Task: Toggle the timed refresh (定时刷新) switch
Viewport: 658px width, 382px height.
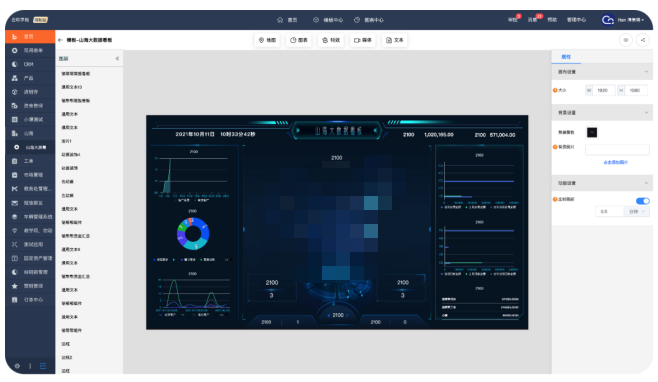Action: tap(642, 201)
